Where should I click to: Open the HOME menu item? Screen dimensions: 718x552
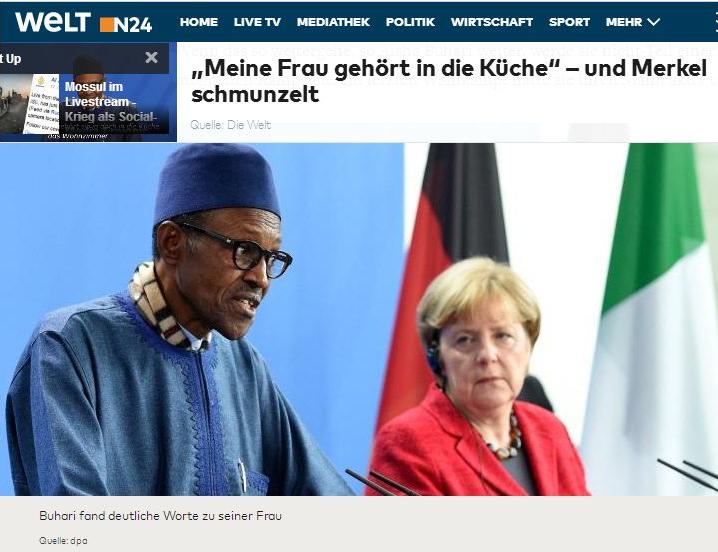(x=199, y=22)
